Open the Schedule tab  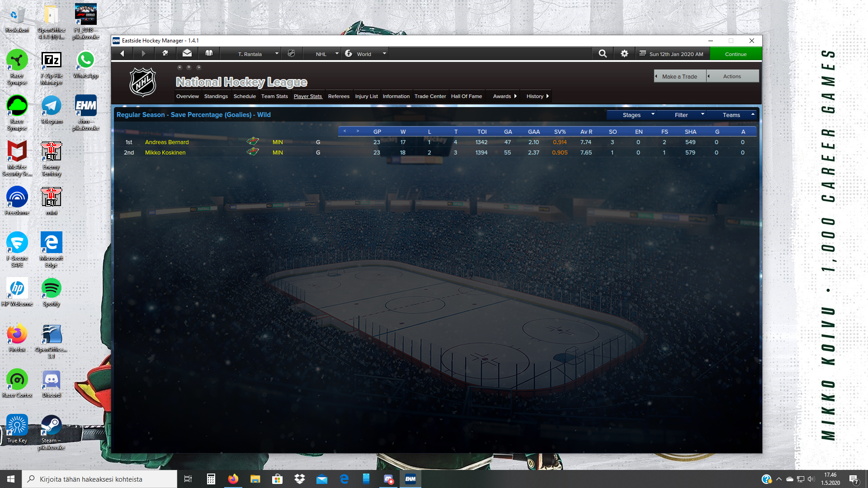[x=245, y=96]
